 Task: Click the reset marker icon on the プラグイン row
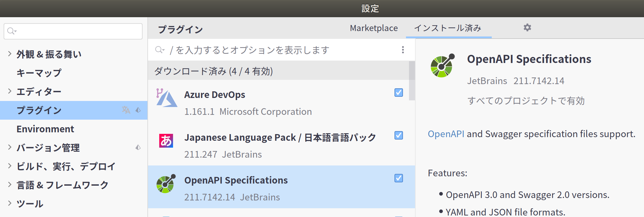138,110
